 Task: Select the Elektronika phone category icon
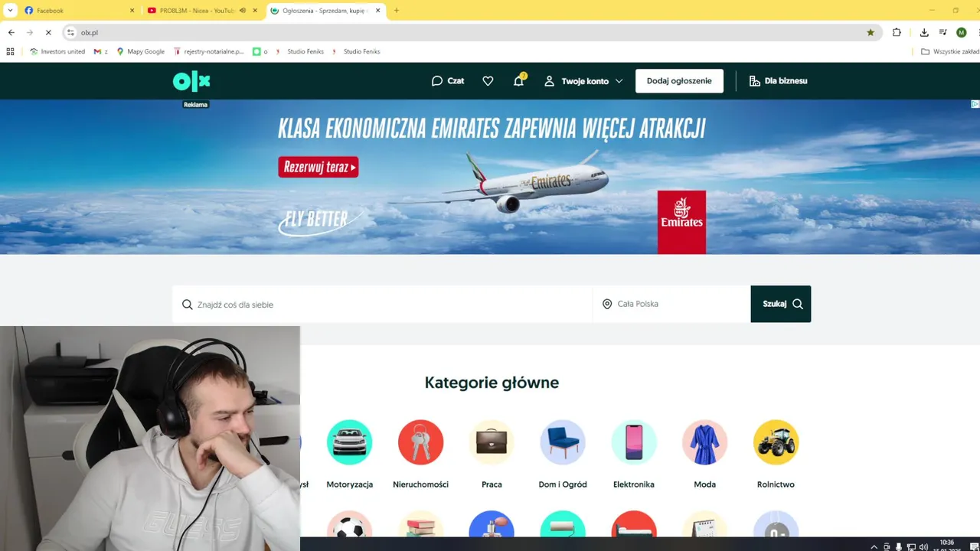tap(634, 442)
